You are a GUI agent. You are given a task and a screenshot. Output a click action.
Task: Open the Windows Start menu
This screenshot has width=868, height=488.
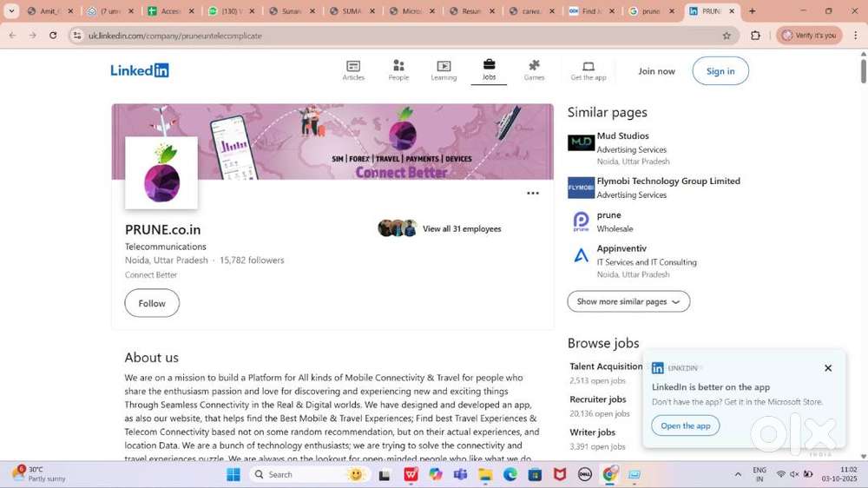tap(233, 474)
